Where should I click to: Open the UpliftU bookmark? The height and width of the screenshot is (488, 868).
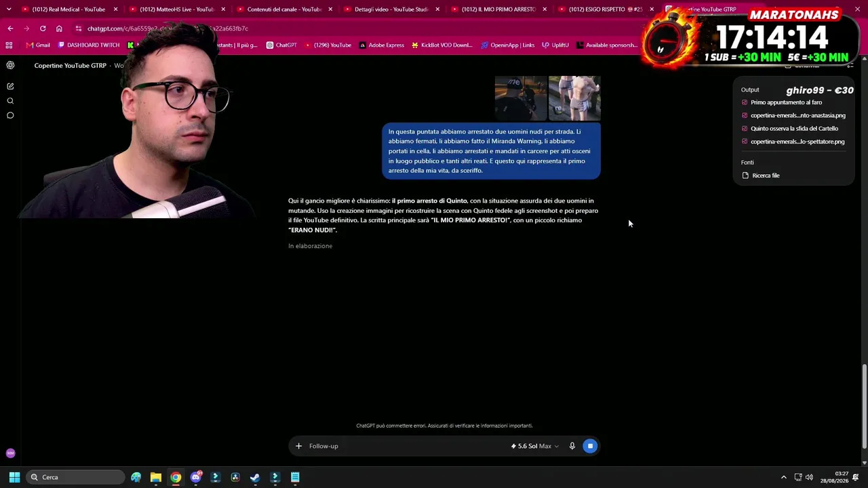[x=555, y=45]
